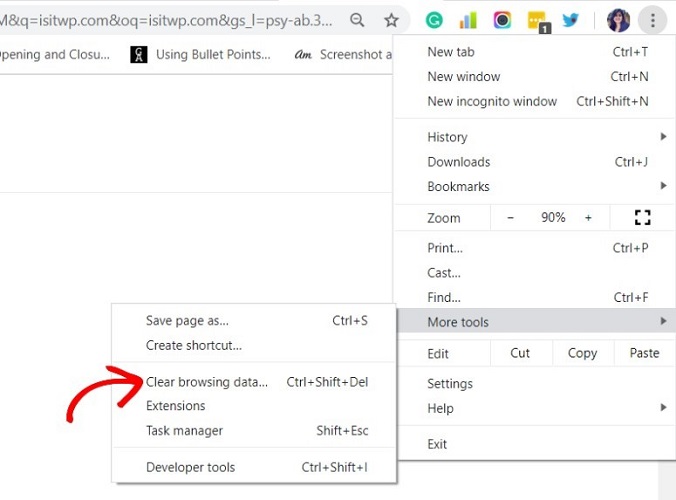
Task: Expand the History submenu
Action: pyautogui.click(x=535, y=137)
